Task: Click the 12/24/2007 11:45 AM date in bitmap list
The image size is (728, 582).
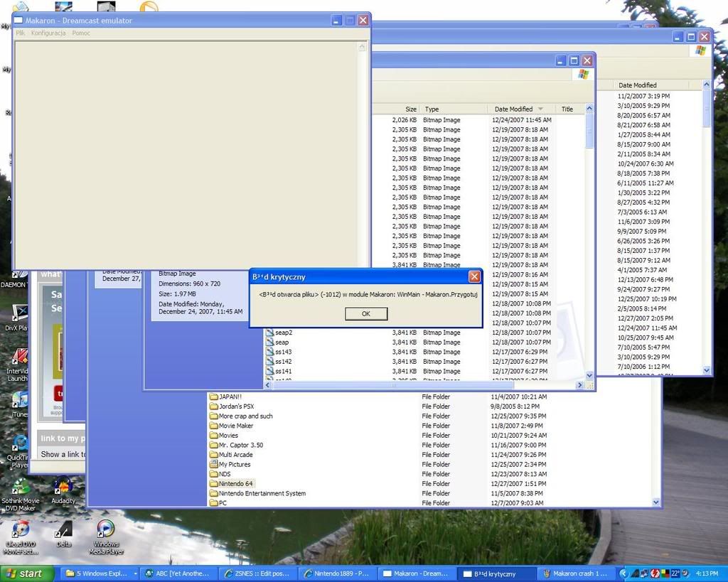Action: click(x=522, y=120)
